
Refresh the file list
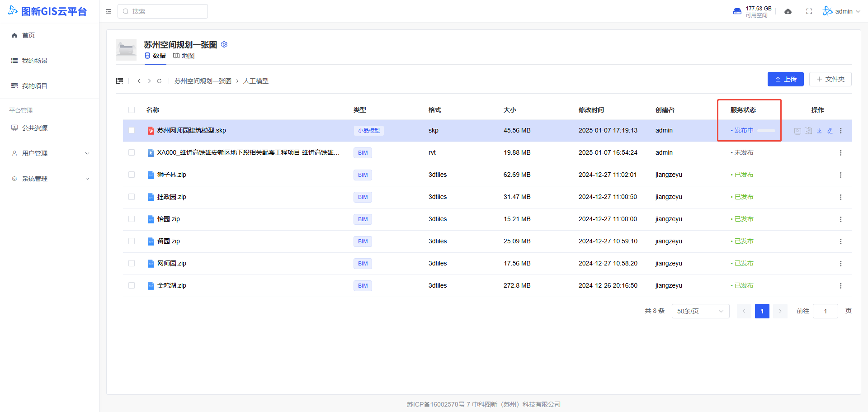coord(159,81)
